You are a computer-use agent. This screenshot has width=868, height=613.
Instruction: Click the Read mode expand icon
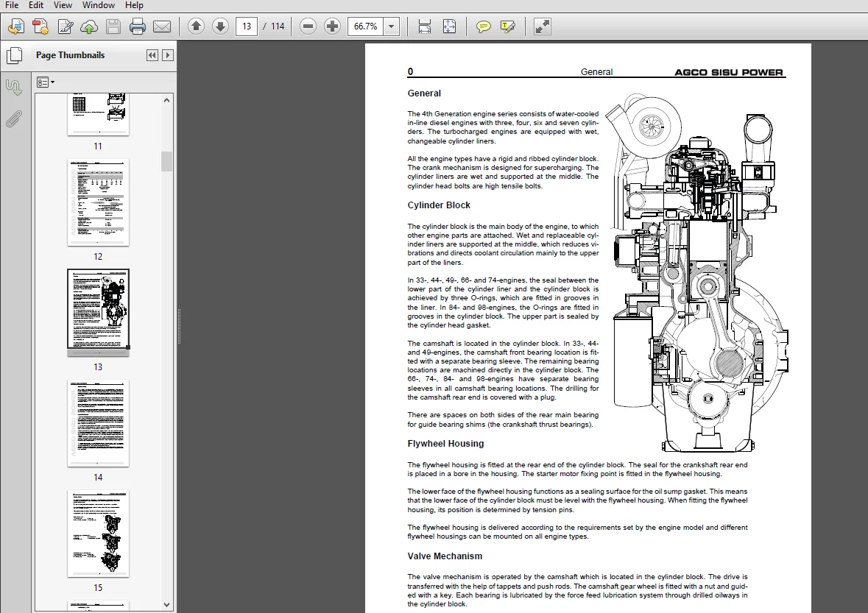click(x=542, y=26)
